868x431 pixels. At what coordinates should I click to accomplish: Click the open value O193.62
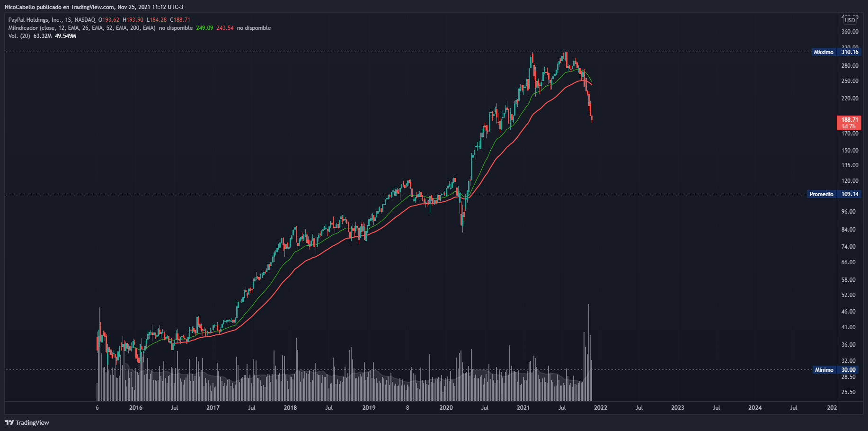[x=109, y=20]
